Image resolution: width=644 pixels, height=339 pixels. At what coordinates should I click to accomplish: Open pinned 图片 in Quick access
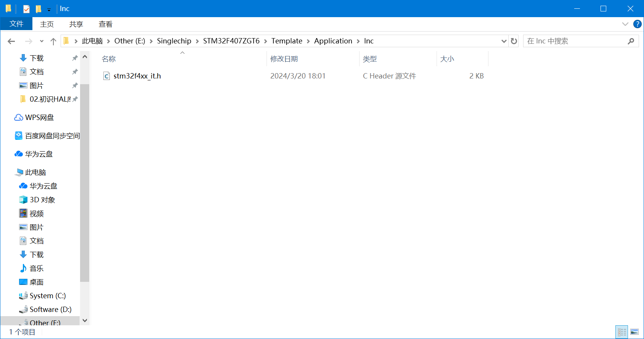[x=37, y=85]
